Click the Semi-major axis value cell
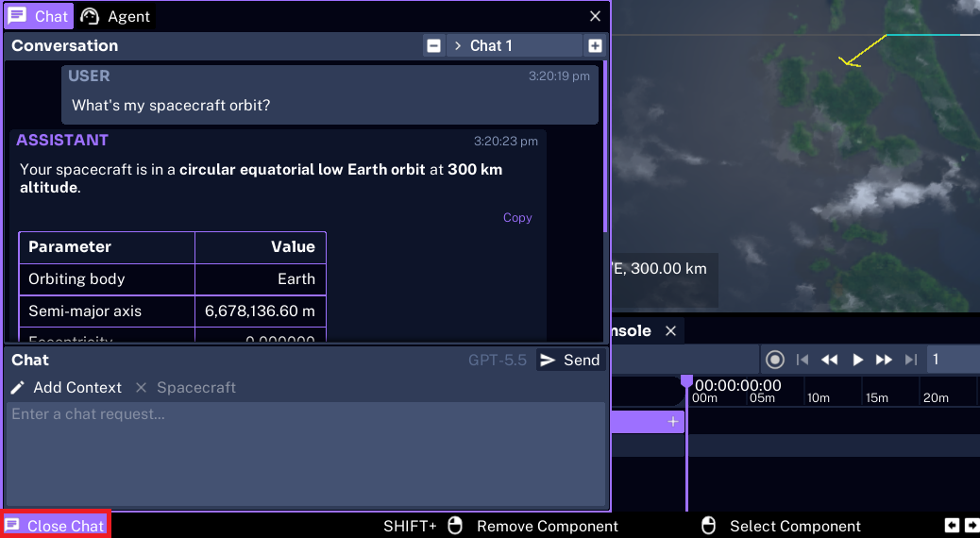The width and height of the screenshot is (980, 538). (x=261, y=311)
